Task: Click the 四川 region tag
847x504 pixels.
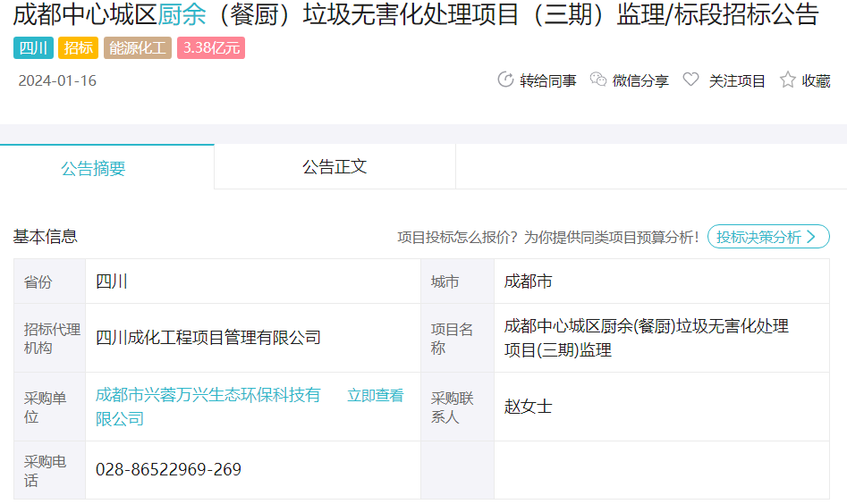Action: pos(33,48)
